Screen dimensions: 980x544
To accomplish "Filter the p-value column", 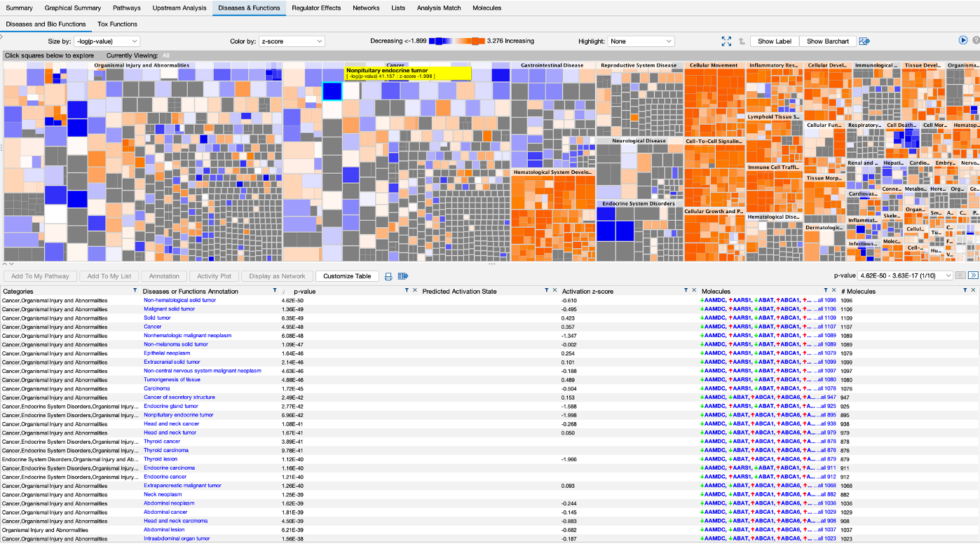I will click(x=407, y=290).
